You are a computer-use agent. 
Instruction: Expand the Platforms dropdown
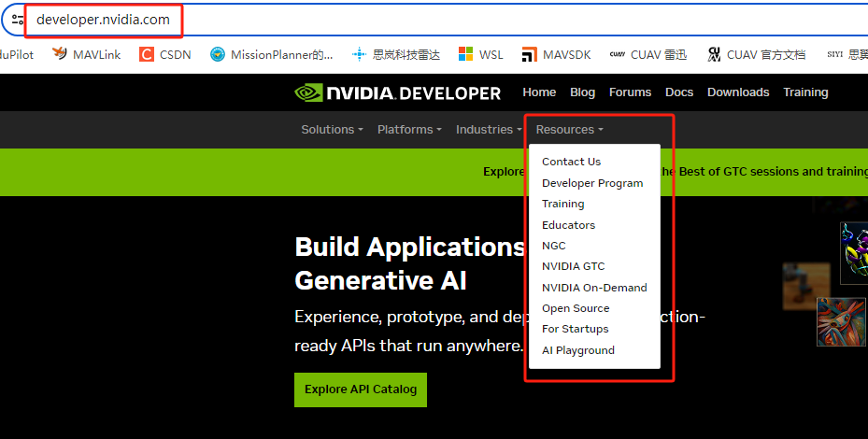(x=409, y=130)
